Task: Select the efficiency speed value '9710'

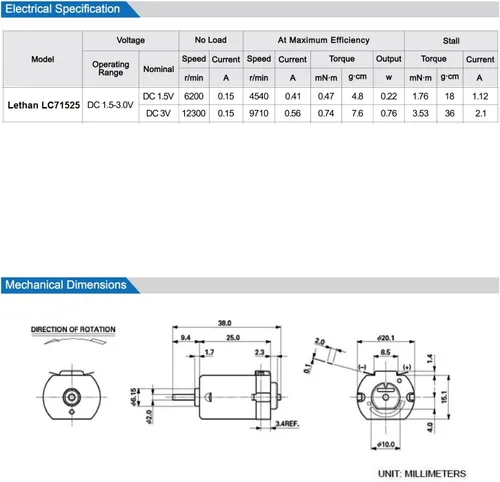Action: coord(259,114)
